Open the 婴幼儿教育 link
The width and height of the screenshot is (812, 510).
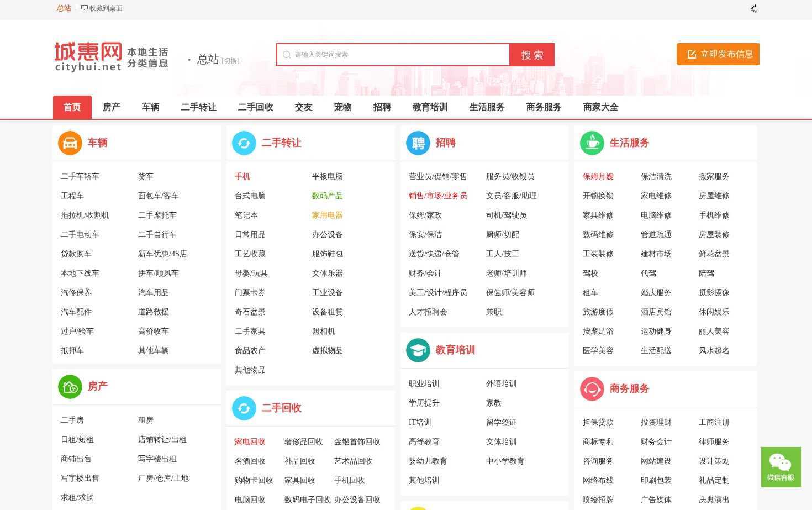coord(428,461)
